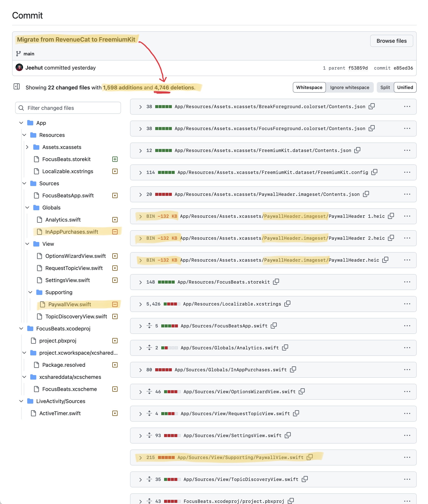Viewport: 428px width, 504px height.
Task: Expand the SettingsView.swift diff
Action: click(140, 436)
